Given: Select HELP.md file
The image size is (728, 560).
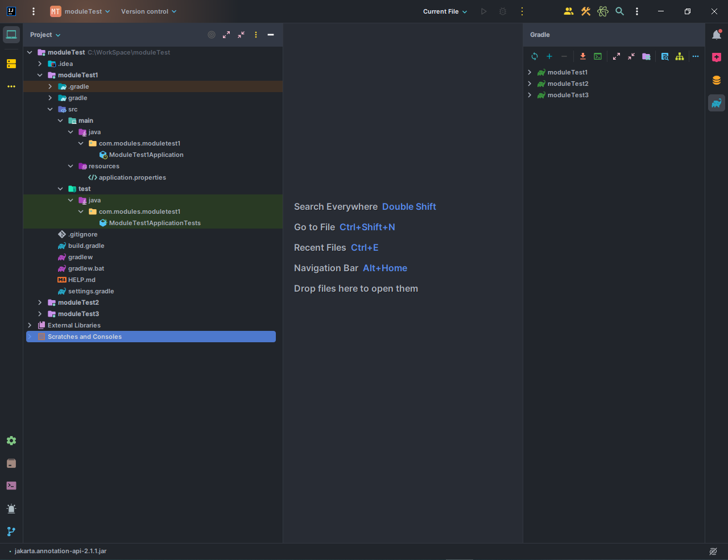Looking at the screenshot, I should pos(81,280).
